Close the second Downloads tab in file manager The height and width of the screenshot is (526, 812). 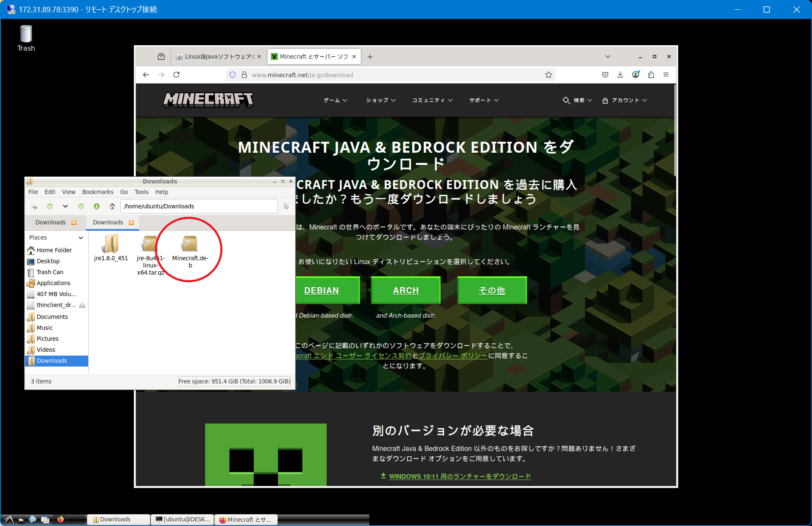click(x=131, y=223)
